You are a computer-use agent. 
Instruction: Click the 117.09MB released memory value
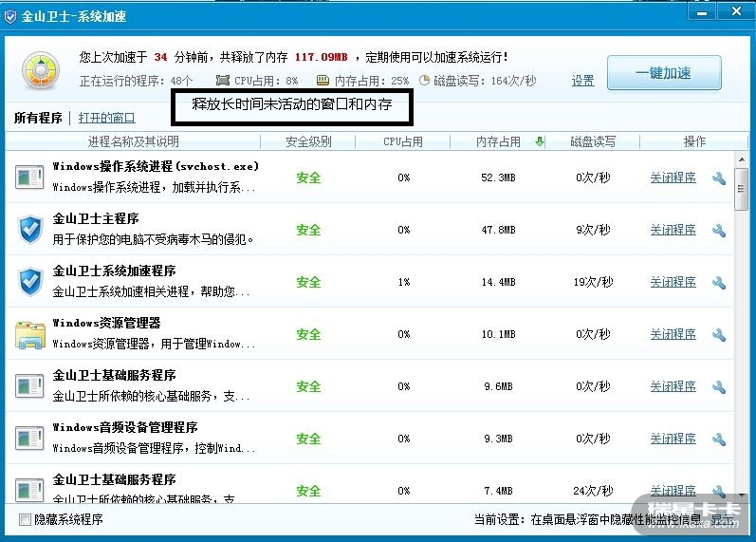point(322,57)
